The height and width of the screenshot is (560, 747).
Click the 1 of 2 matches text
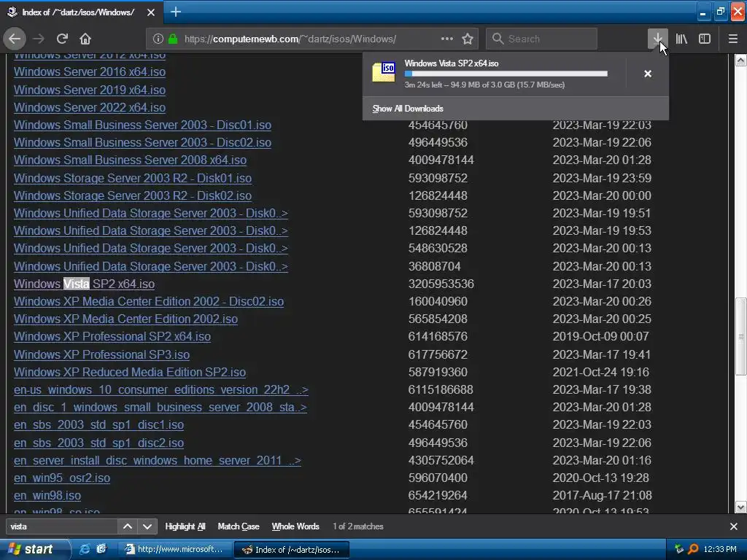click(x=358, y=526)
